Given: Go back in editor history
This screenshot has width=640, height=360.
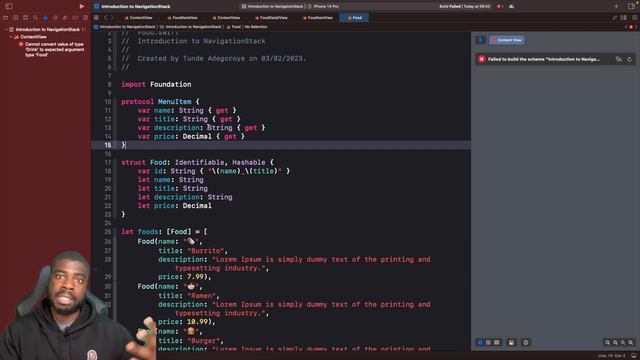Looking at the screenshot, I should pos(105,18).
